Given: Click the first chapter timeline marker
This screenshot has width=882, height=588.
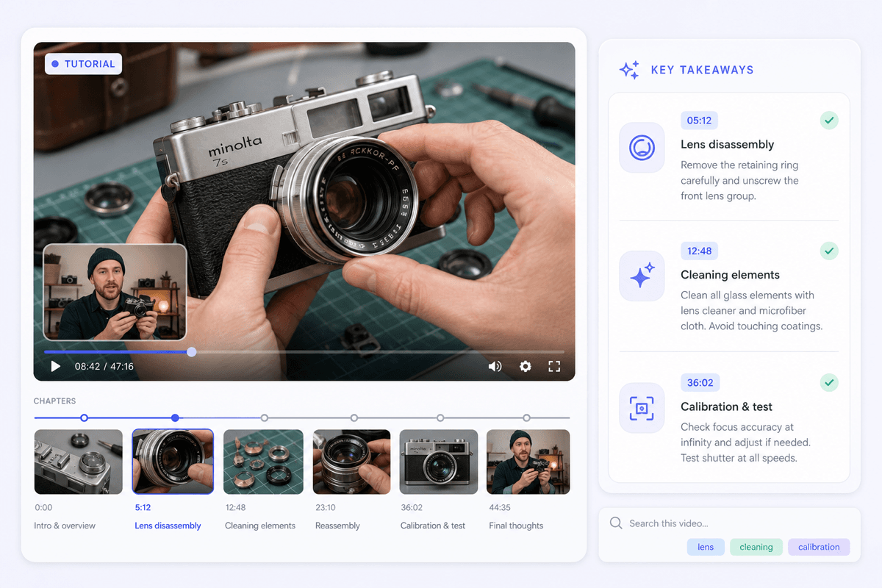Looking at the screenshot, I should pos(84,417).
